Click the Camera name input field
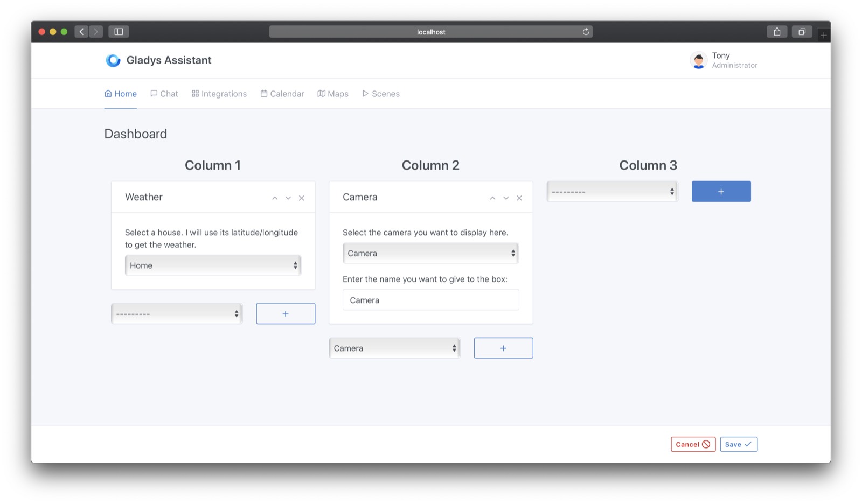Image resolution: width=862 pixels, height=504 pixels. tap(430, 300)
